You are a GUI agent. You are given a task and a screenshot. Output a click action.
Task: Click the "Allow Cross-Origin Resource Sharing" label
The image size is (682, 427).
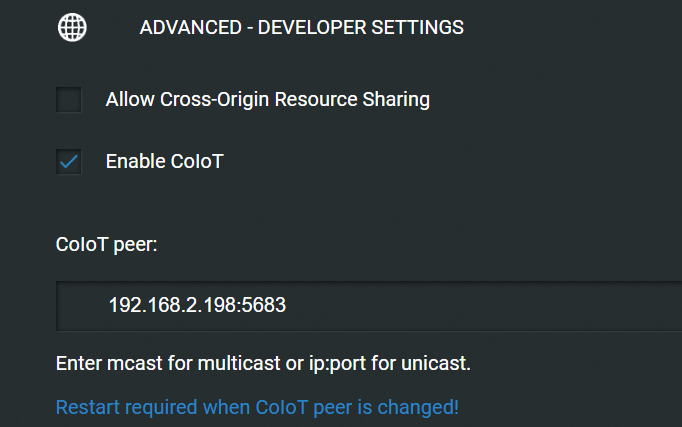point(267,100)
